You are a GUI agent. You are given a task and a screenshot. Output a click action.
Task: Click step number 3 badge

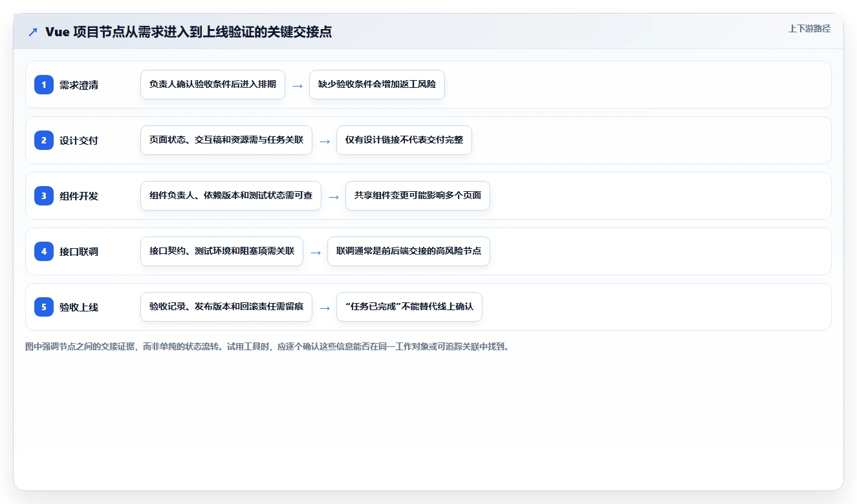44,196
